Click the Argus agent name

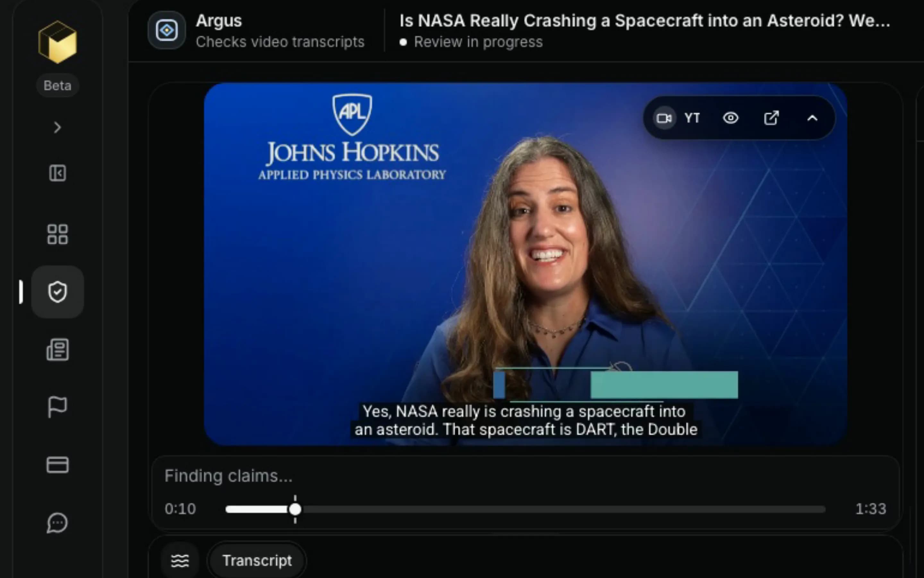click(x=219, y=21)
